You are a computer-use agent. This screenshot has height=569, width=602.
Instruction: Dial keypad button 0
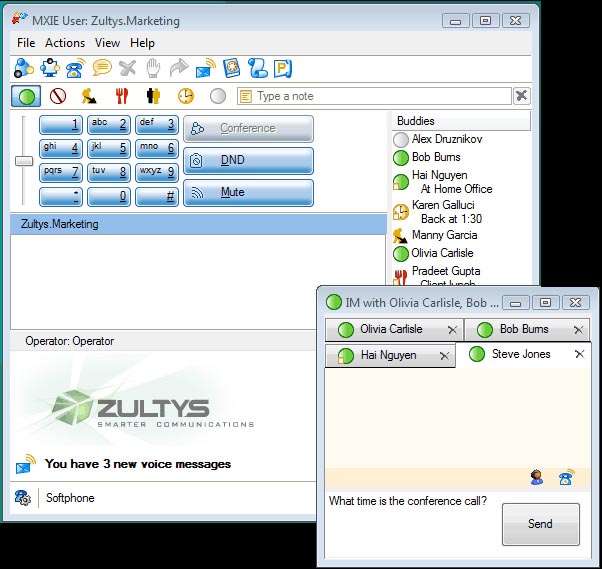pos(109,197)
